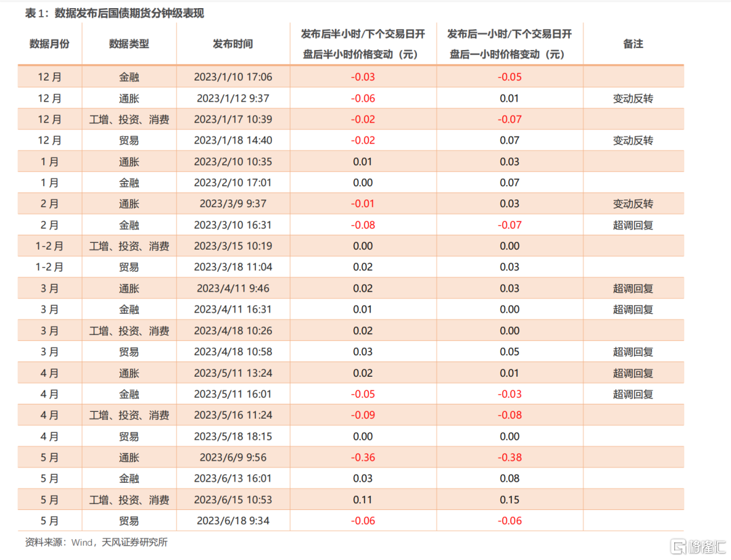The image size is (731, 560).
Task: Select '贸易' in the 2023/6/18 row
Action: 129,521
